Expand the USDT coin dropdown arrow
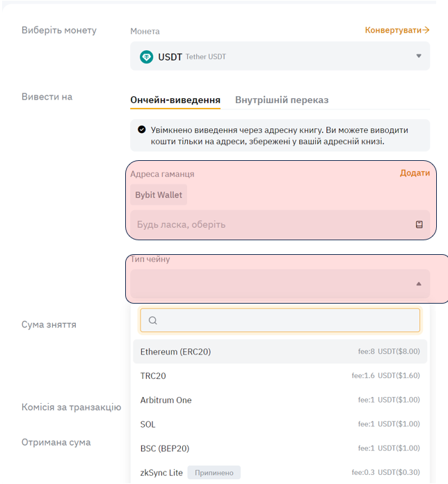 [x=419, y=56]
